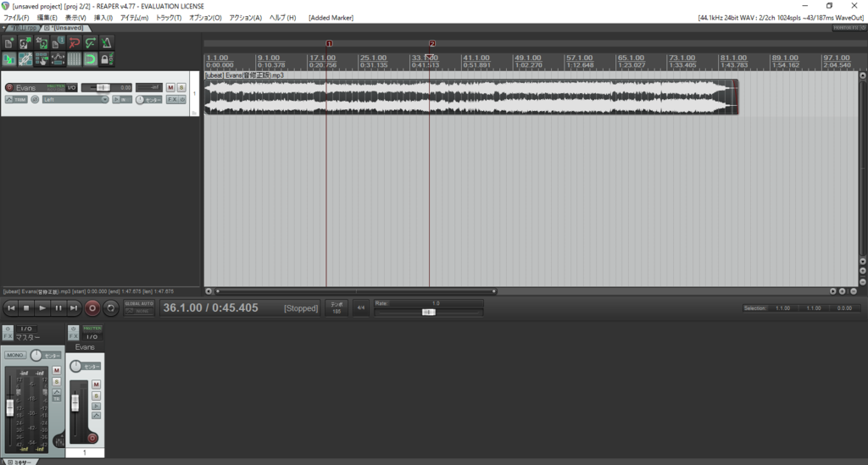The width and height of the screenshot is (868, 465).
Task: Arm the Evans track for recording
Action: (x=9, y=87)
